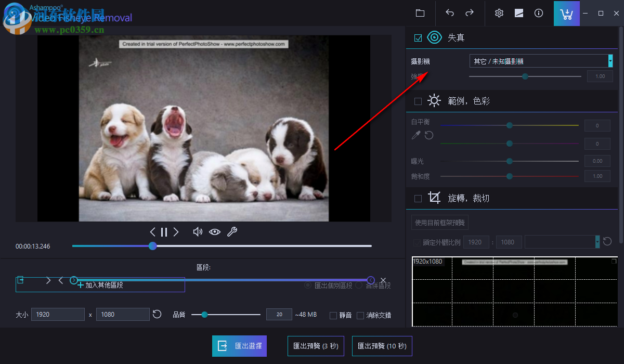The height and width of the screenshot is (364, 624).
Task: Toggle preview with the eye icon
Action: pos(215,231)
